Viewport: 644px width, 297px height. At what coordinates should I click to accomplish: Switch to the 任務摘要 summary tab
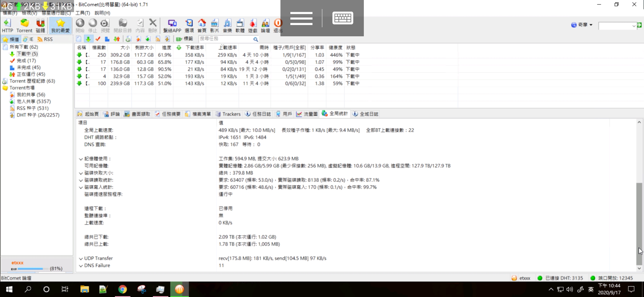168,114
